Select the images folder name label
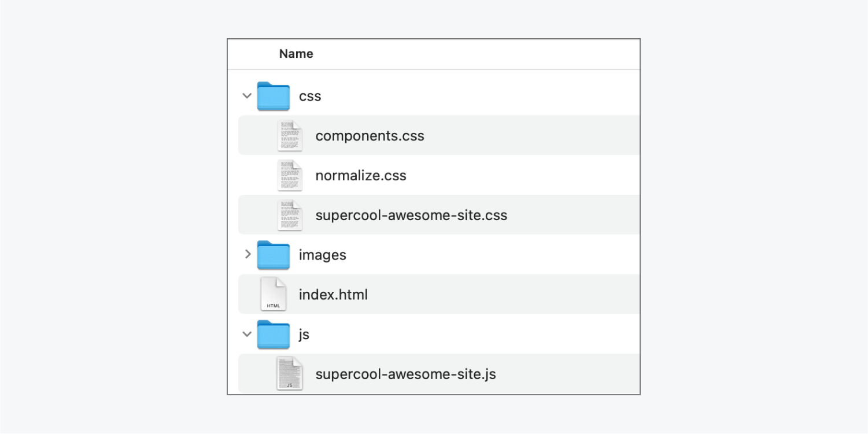 pos(322,255)
